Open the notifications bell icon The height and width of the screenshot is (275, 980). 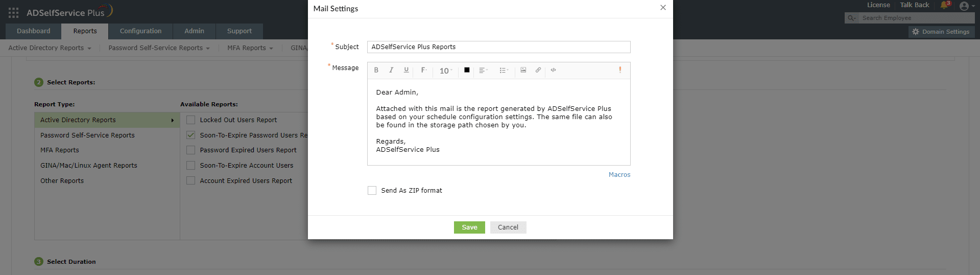[944, 6]
